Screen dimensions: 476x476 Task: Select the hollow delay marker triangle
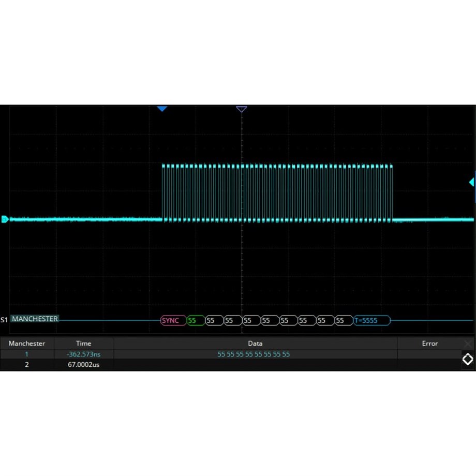pos(242,109)
